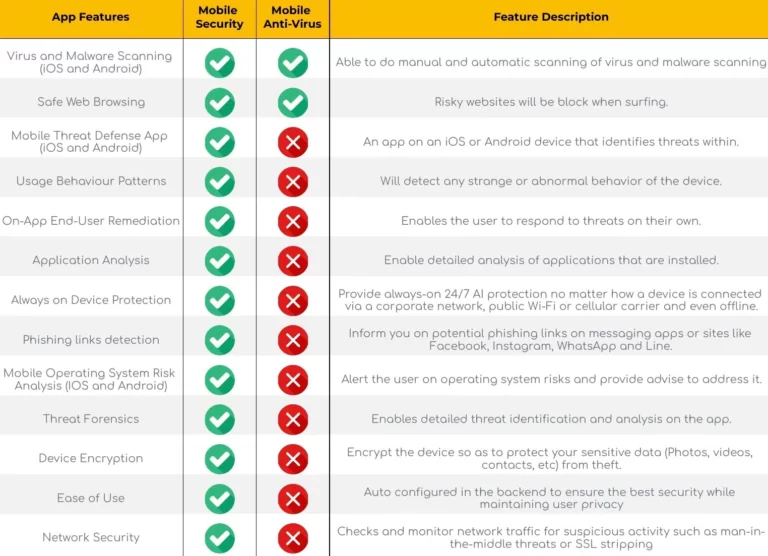This screenshot has height=556, width=768.
Task: Click the On-App End-User Remediation label
Action: coord(91,221)
